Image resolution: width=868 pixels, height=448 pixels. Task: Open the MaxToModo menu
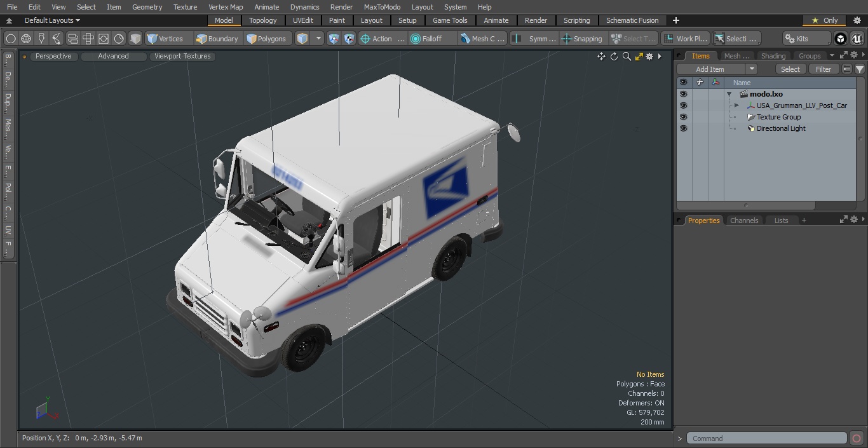point(382,7)
